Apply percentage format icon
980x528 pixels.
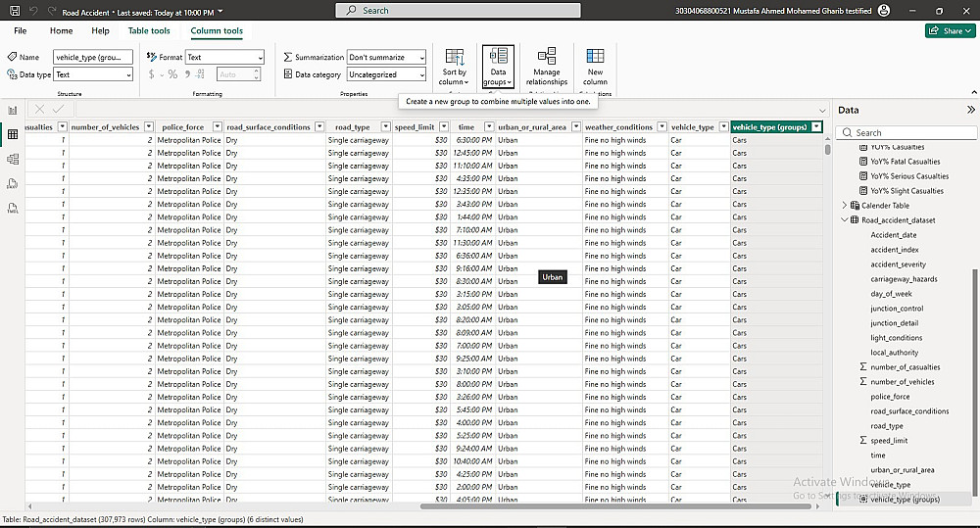tap(172, 74)
